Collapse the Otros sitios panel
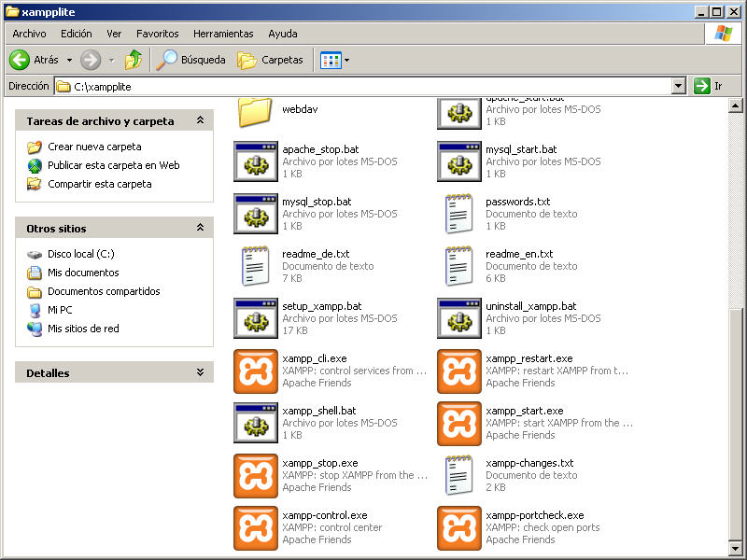The image size is (747, 560). tap(199, 229)
